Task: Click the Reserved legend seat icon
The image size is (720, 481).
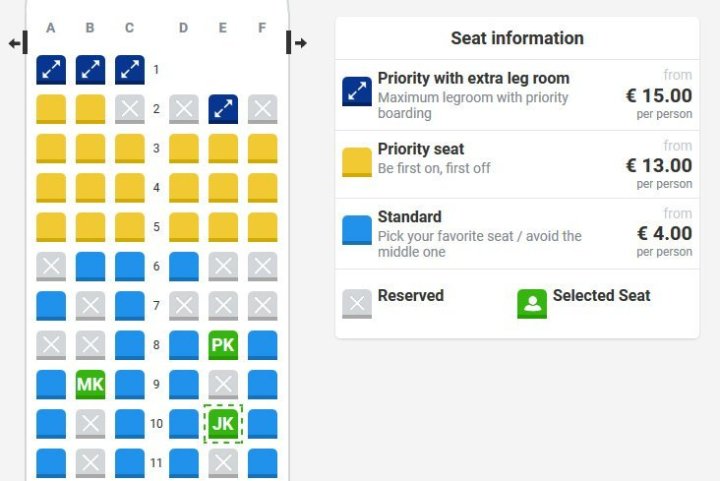Action: click(x=357, y=304)
